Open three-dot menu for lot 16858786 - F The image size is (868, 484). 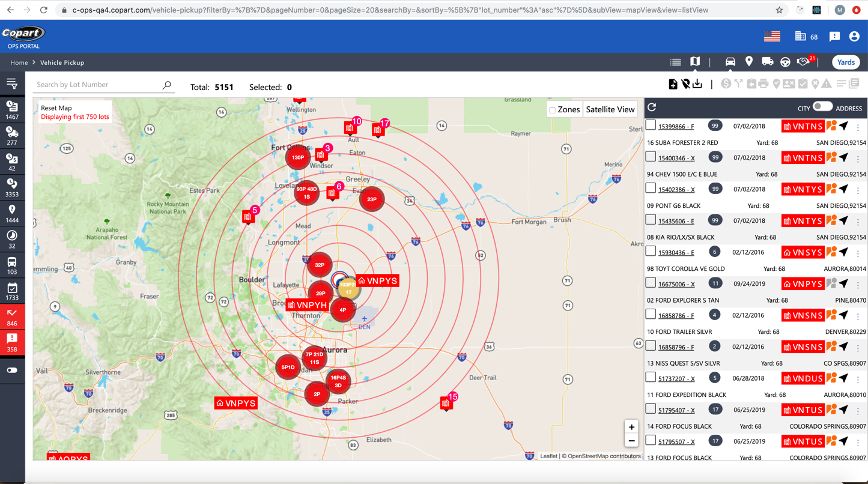[x=858, y=316]
